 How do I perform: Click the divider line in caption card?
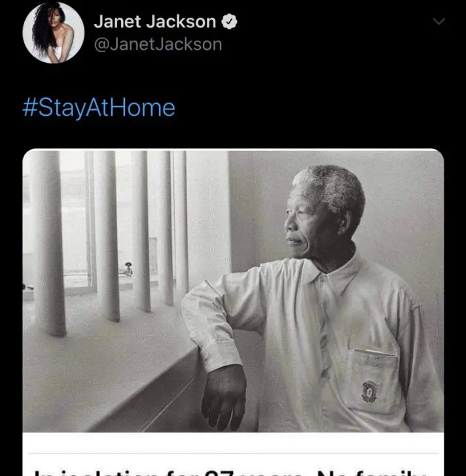(x=233, y=454)
